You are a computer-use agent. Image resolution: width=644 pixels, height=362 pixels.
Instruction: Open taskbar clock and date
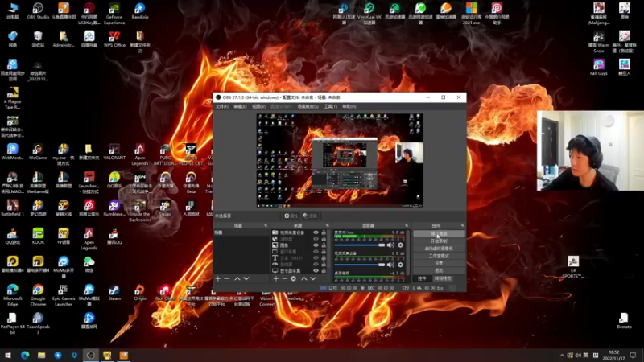613,355
